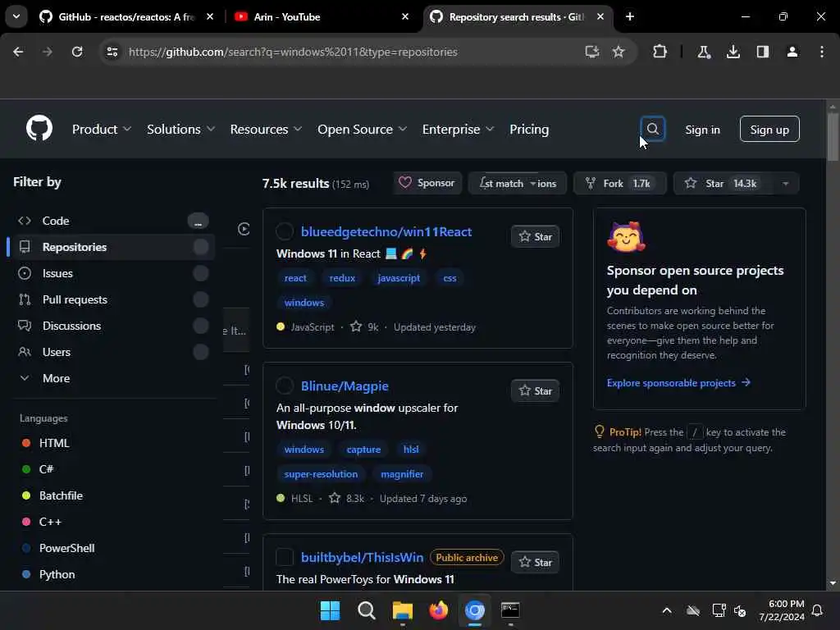This screenshot has width=840, height=630.
Task: Star the builtbybel/ThisIsWin repository
Action: coord(535,562)
